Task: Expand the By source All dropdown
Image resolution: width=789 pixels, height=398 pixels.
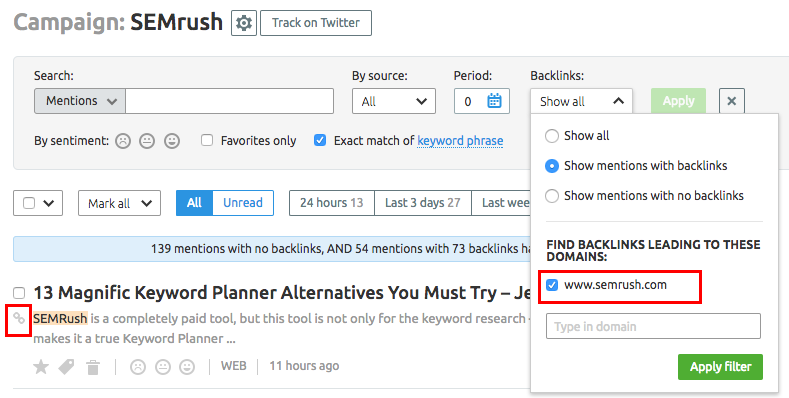Action: 394,101
